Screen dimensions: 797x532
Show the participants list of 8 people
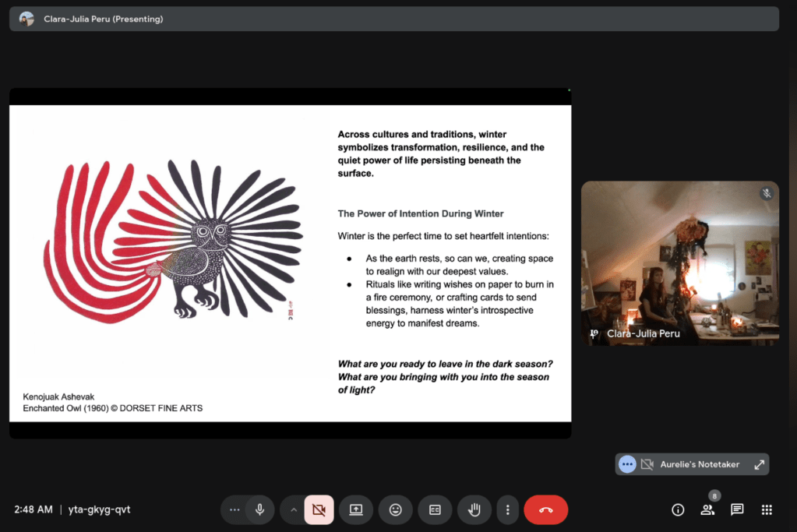[707, 509]
